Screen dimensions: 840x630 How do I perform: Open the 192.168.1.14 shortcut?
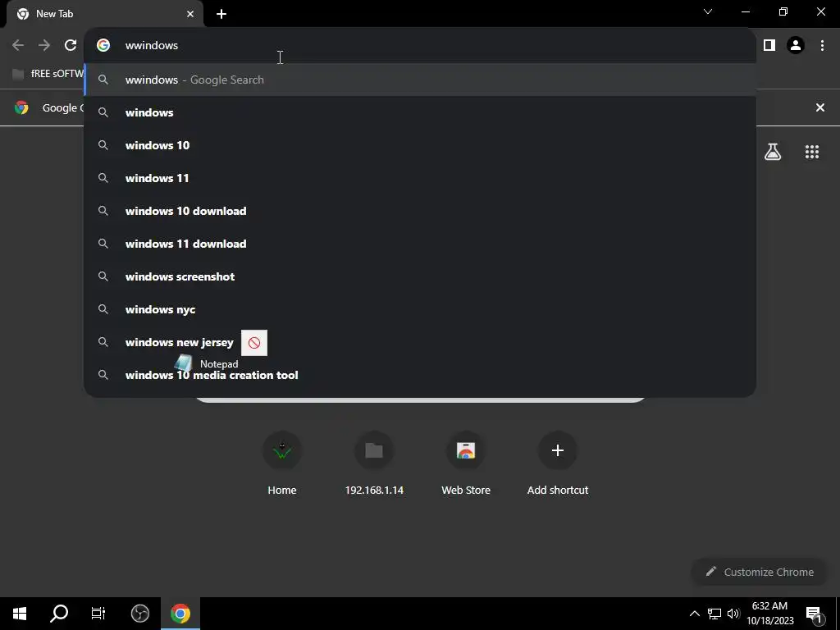(374, 464)
